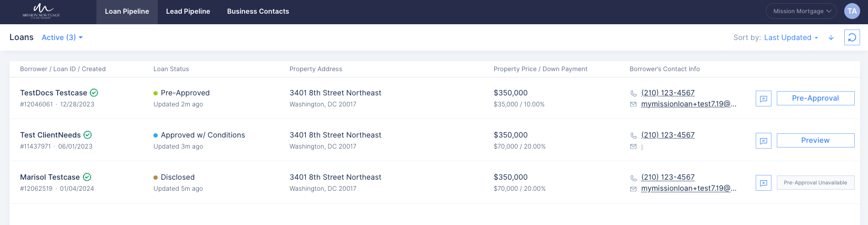Open the Last Updated sort dropdown
The width and height of the screenshot is (868, 225).
(791, 37)
